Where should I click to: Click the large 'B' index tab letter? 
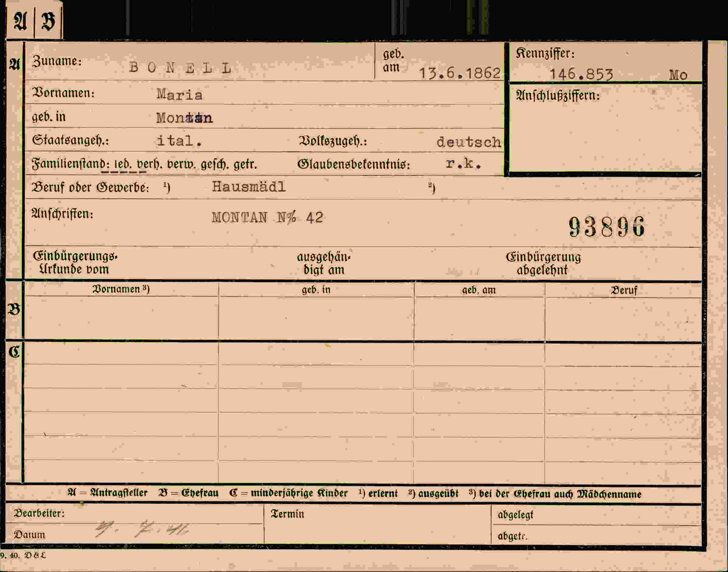pos(48,21)
